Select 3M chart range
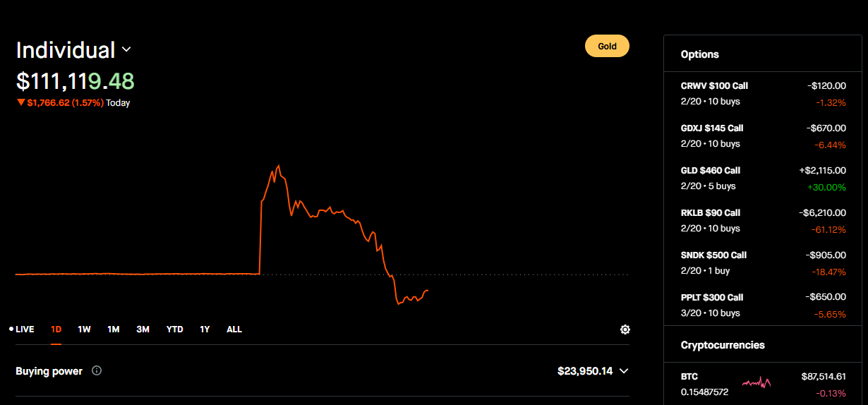 coord(143,330)
